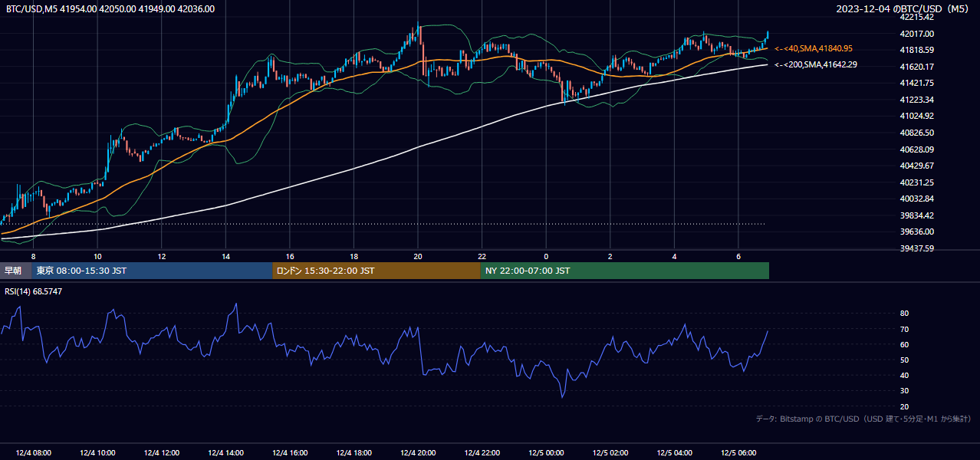Click the 12/5 04:00 bottom time label
Image resolution: width=980 pixels, height=460 pixels.
point(674,453)
